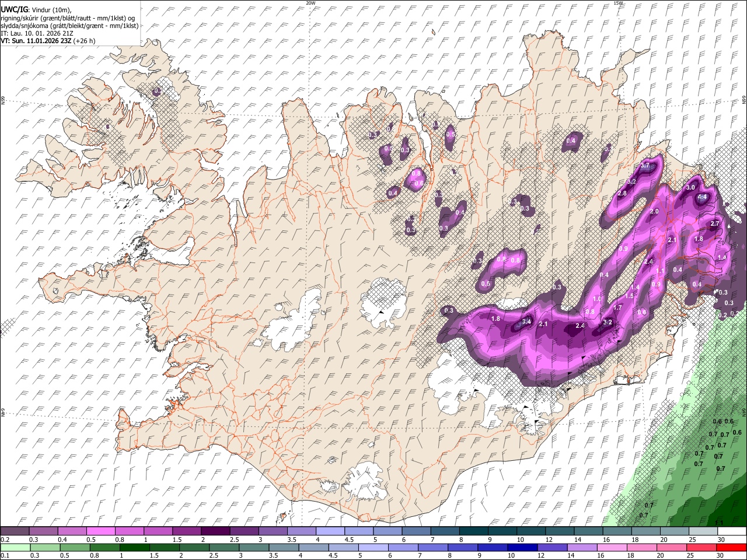This screenshot has height=560, width=747.
Task: Click the pure red 30 legend swatch
Action: point(731,547)
